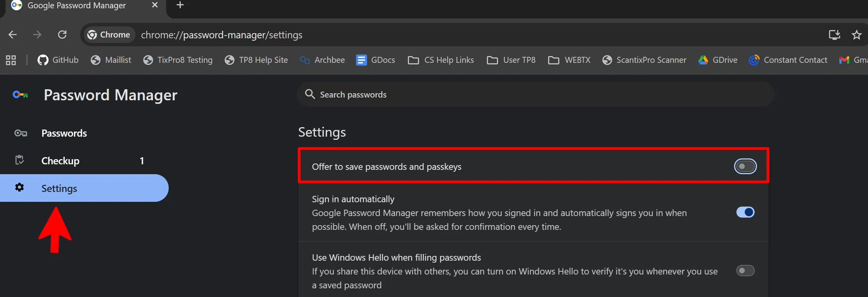Open the GDrive bookmark
868x297 pixels.
pos(718,60)
